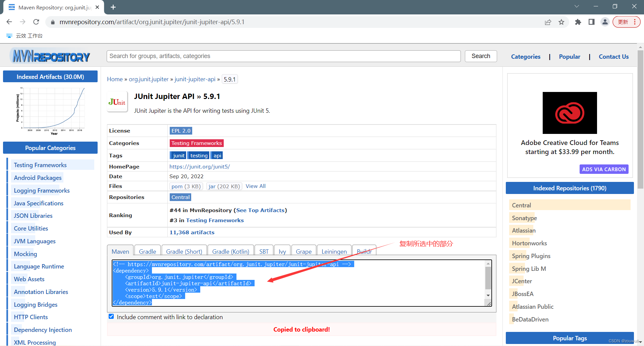Open the Categories header link
Viewport: 644px width, 346px height.
[x=526, y=57]
